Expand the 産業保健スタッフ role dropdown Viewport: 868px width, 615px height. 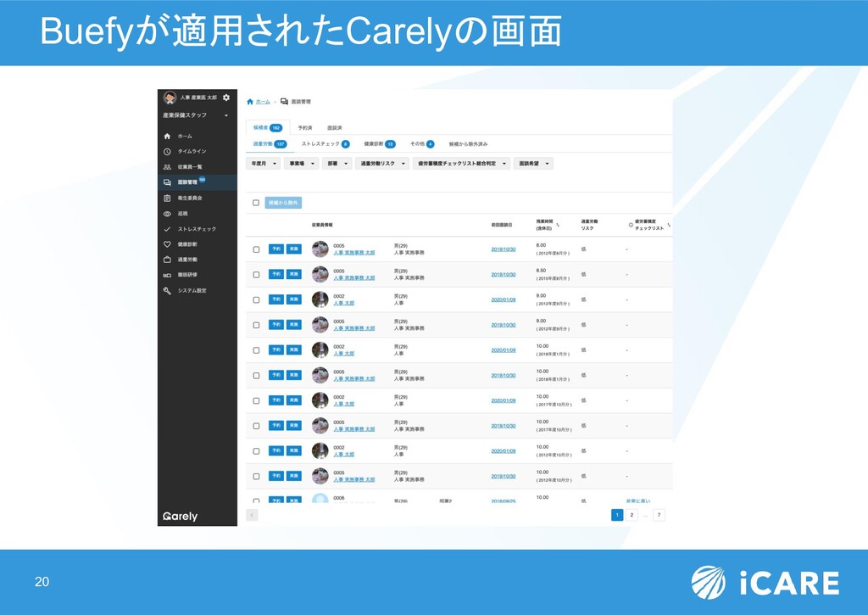tap(196, 115)
